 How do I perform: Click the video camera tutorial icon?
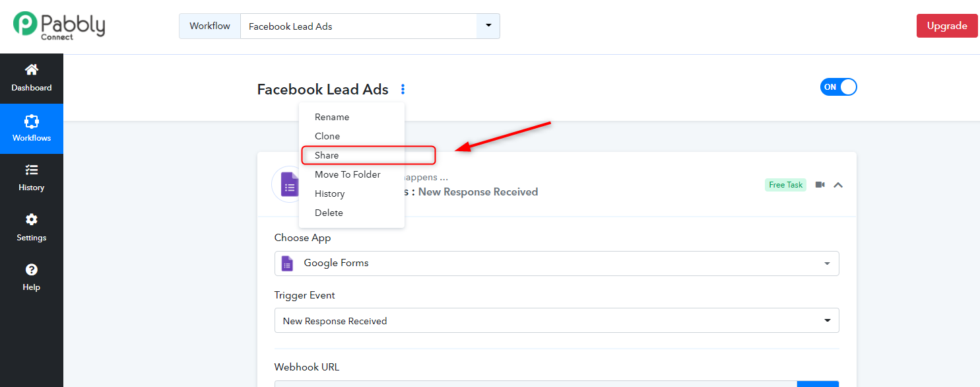point(820,185)
